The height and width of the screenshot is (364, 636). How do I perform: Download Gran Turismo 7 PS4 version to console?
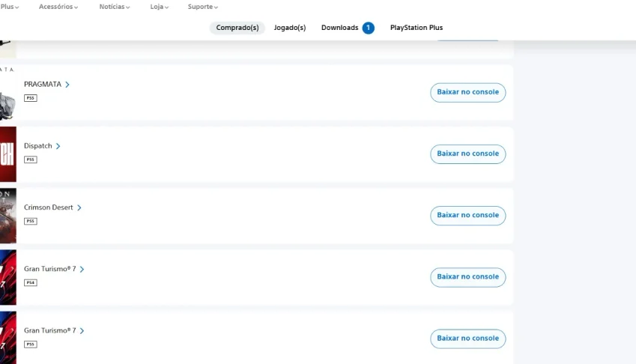click(467, 277)
